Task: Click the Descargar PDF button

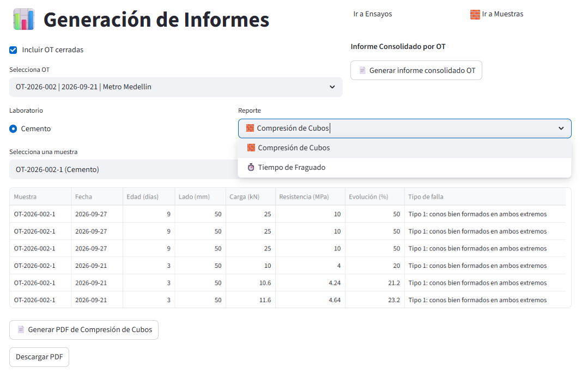Action: [x=39, y=357]
